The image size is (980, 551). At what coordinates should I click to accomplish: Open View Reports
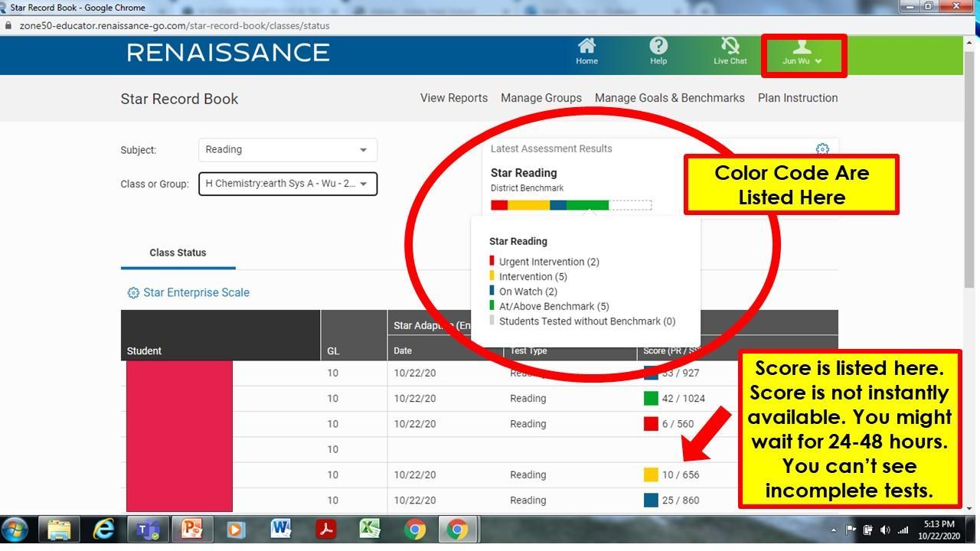click(x=454, y=98)
